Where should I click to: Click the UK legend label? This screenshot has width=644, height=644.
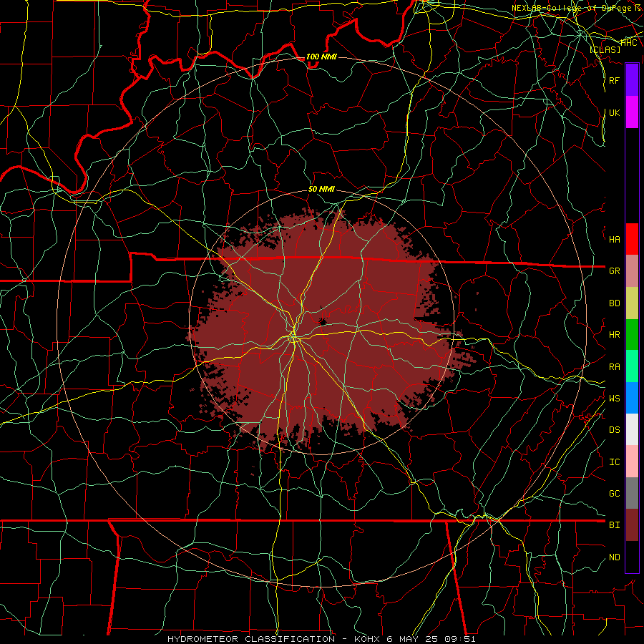615,112
